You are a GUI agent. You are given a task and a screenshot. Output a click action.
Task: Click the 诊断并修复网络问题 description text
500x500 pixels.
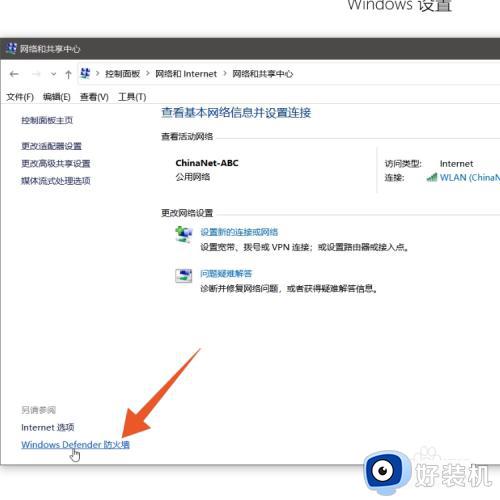[289, 289]
